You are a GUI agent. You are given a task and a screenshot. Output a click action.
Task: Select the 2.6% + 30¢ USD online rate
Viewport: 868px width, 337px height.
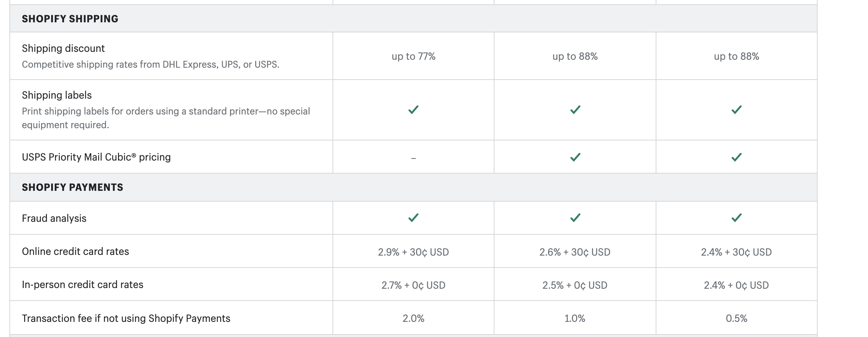coord(575,252)
